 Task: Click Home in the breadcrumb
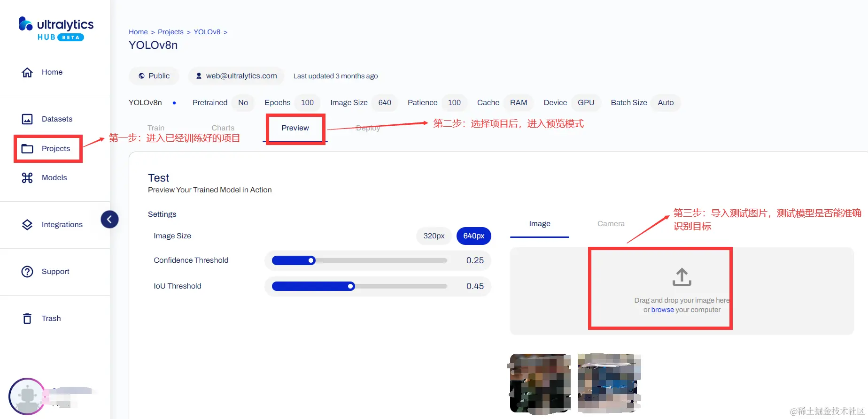tap(138, 32)
